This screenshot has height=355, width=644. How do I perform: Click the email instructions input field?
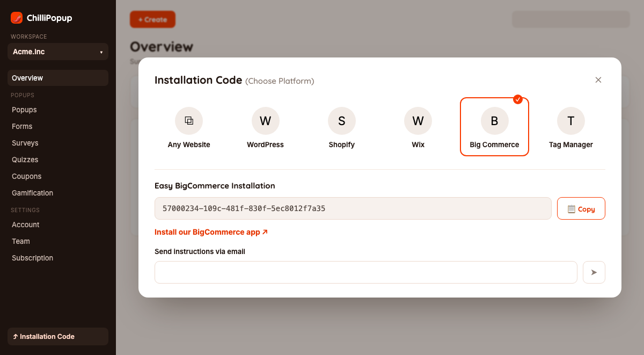366,272
